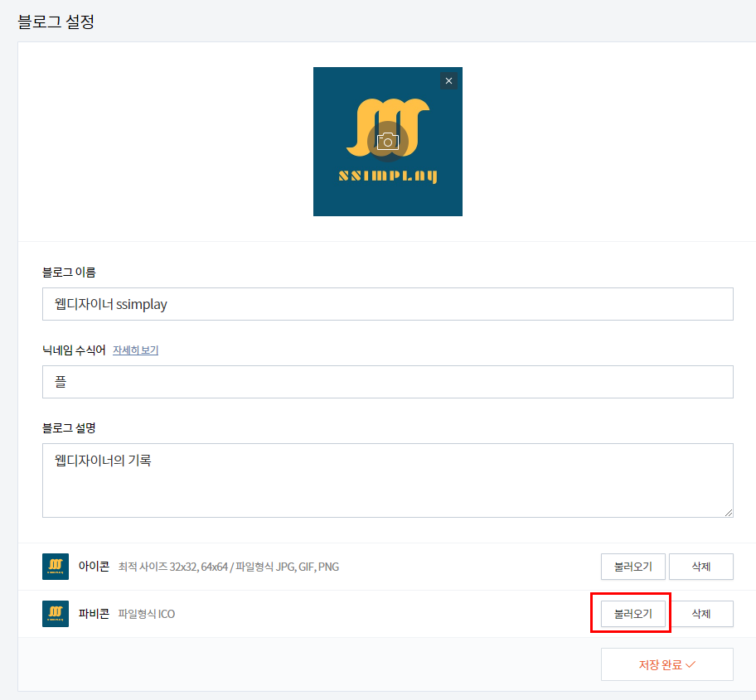Grab the textarea resize handle
Screen dimensions: 756x700
pyautogui.click(x=729, y=513)
